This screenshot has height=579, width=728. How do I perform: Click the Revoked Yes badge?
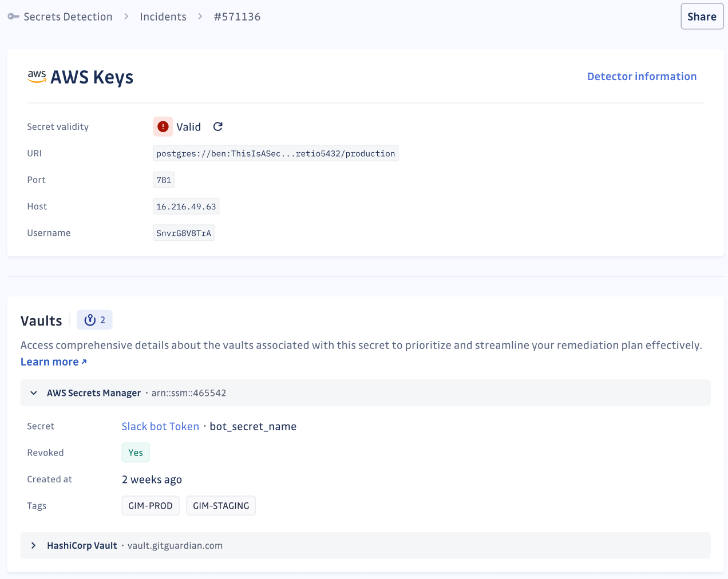pyautogui.click(x=136, y=453)
